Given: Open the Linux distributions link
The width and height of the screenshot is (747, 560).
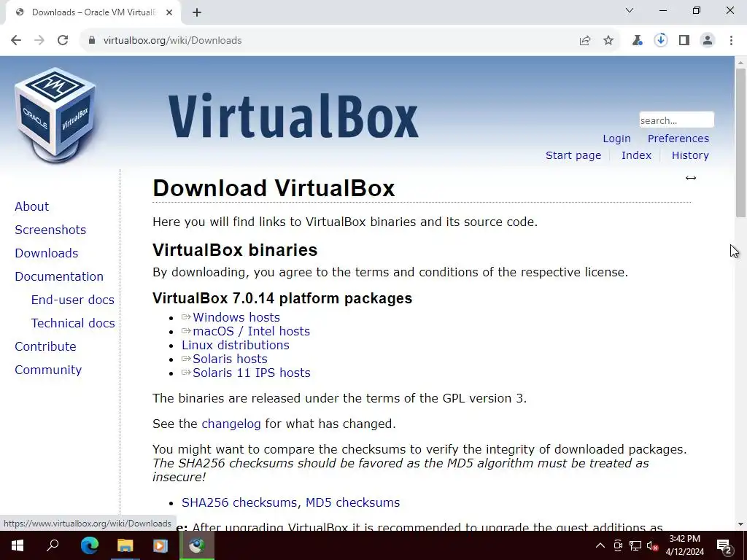Looking at the screenshot, I should tap(236, 345).
